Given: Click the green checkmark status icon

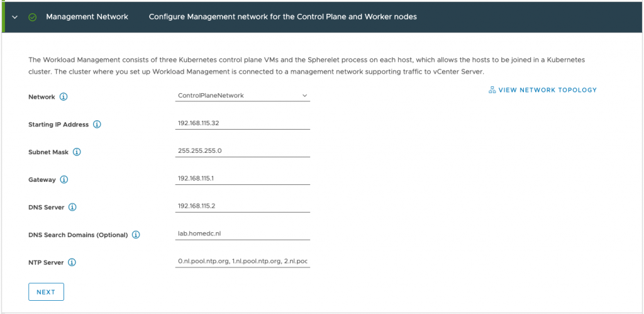Looking at the screenshot, I should [33, 17].
